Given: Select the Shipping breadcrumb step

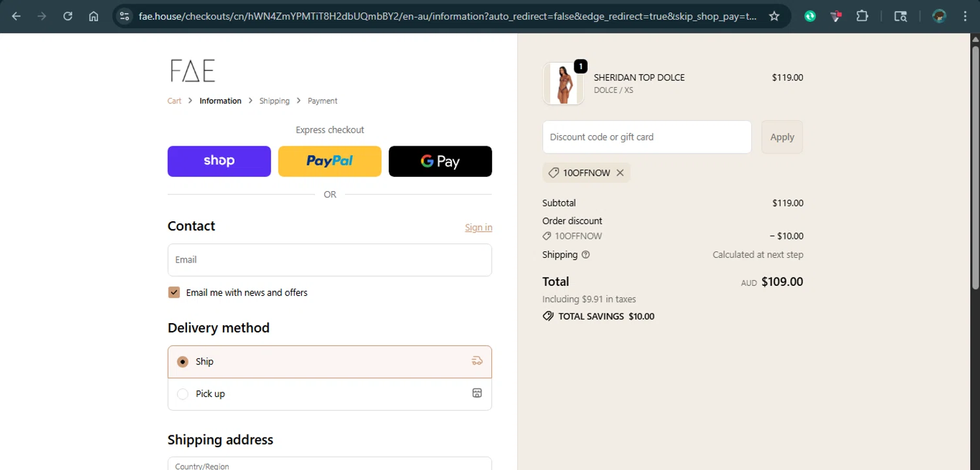Looking at the screenshot, I should tap(274, 101).
